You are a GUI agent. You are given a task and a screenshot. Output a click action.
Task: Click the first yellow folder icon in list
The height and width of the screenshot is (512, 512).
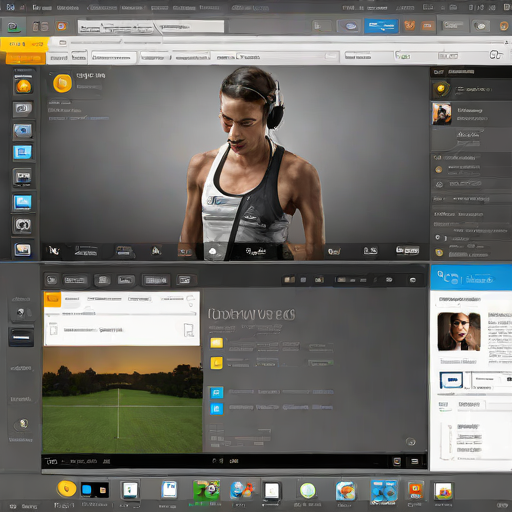click(216, 343)
